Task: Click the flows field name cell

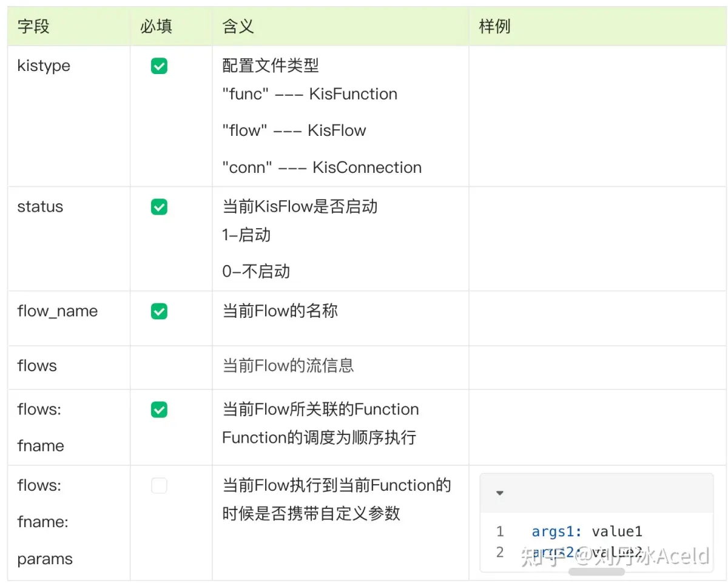Action: point(37,366)
